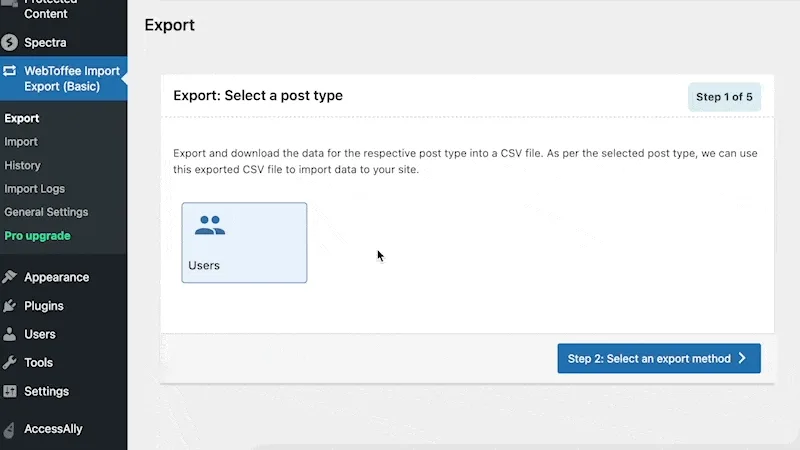Click the Appearance paintbrush icon
Screen dimensions: 800x450
pos(9,277)
